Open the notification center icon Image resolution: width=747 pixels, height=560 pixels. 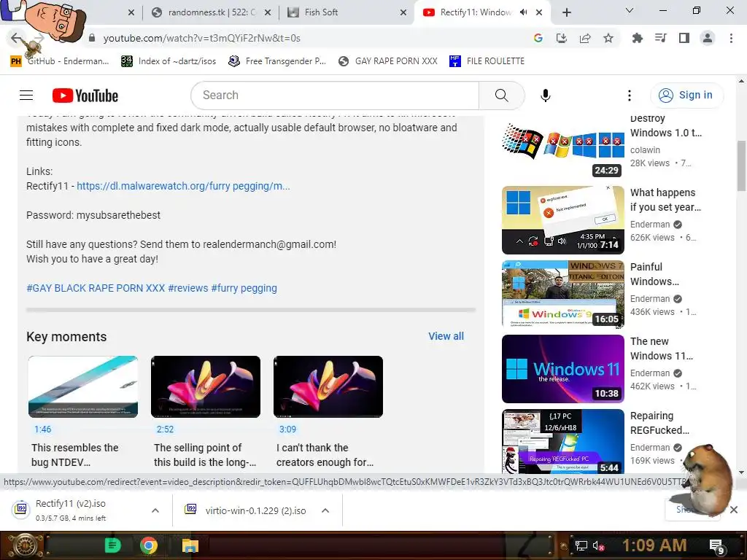point(716,547)
